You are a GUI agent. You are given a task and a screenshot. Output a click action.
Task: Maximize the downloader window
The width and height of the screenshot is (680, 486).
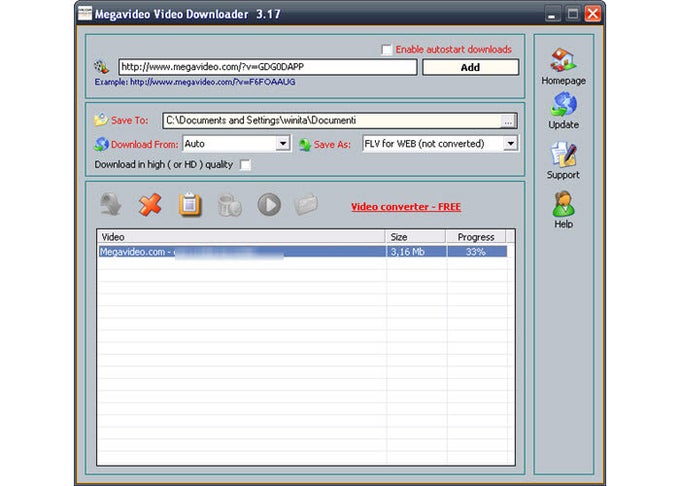pos(572,14)
